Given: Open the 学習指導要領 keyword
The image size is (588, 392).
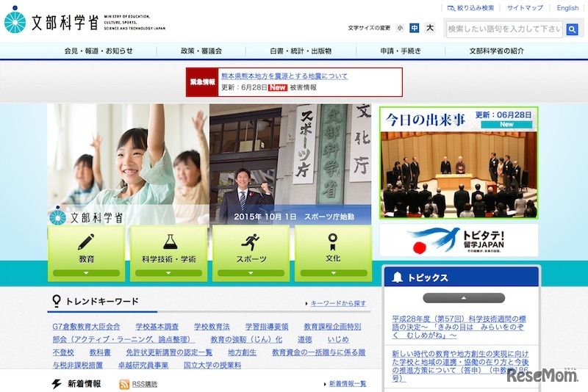Looking at the screenshot, I should [x=267, y=327].
